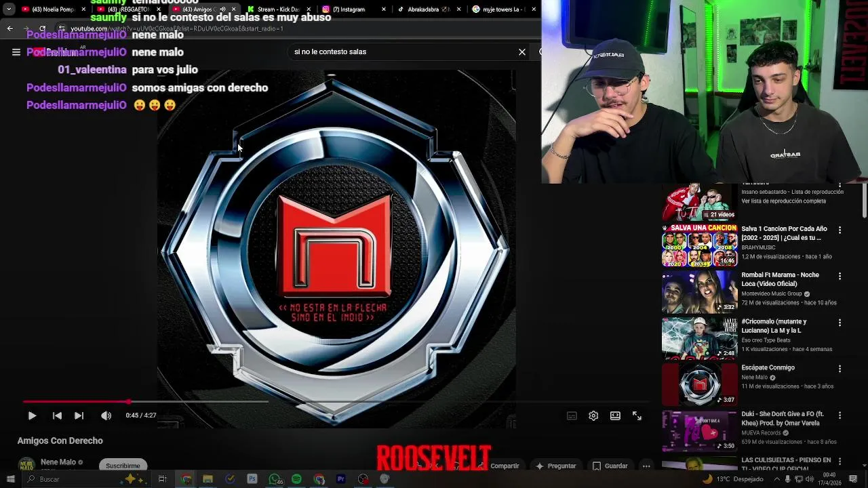Click the Preguntar button
This screenshot has height=488, width=868.
(556, 466)
